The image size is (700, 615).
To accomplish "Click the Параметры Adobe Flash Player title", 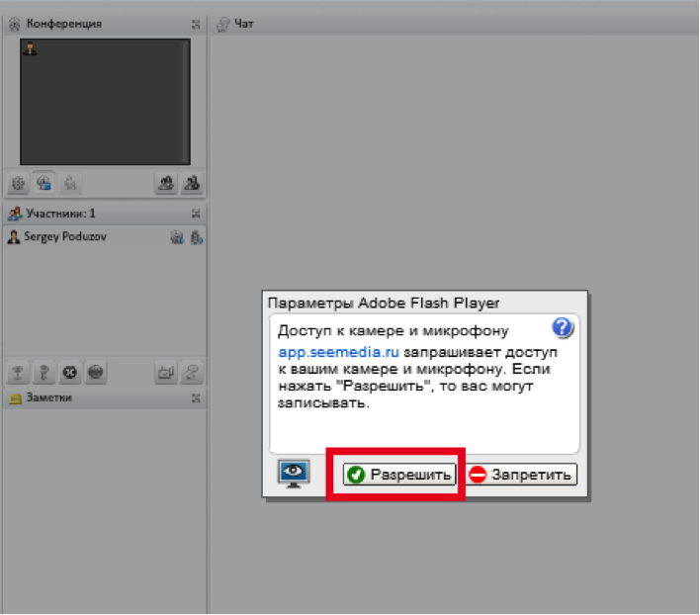I will [x=384, y=303].
